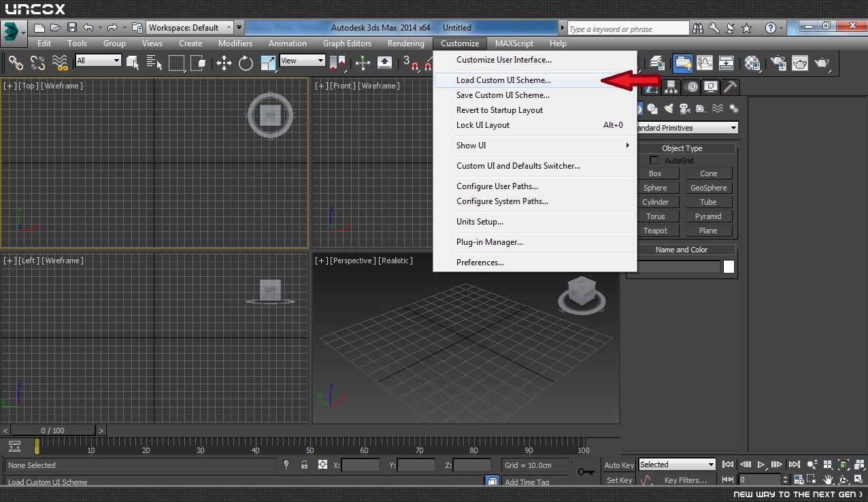Toggle the Auto Key button

619,465
